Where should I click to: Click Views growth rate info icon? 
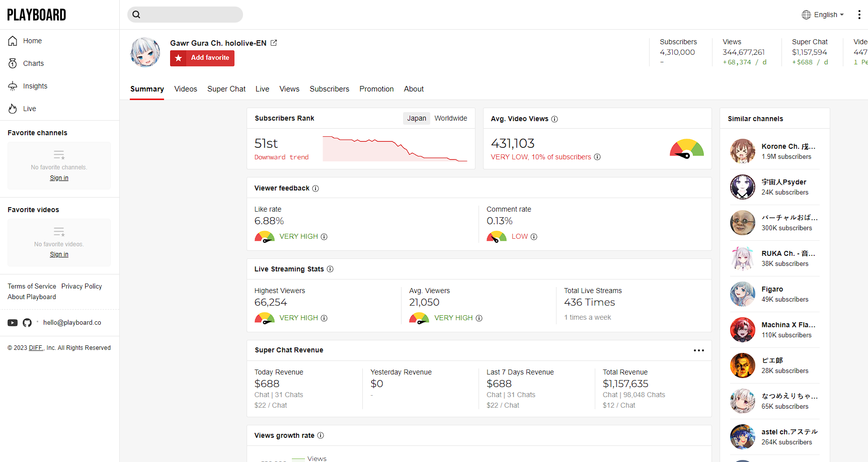(x=321, y=435)
